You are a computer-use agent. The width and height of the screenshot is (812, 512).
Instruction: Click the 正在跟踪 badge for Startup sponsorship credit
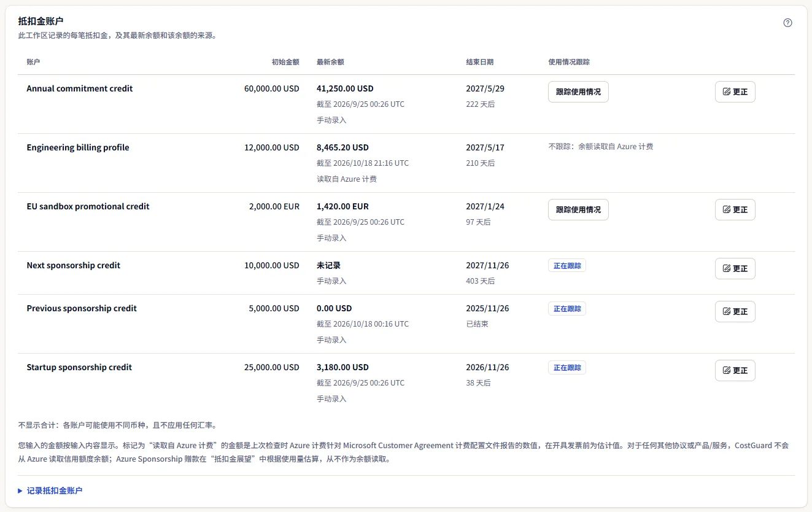pyautogui.click(x=567, y=368)
